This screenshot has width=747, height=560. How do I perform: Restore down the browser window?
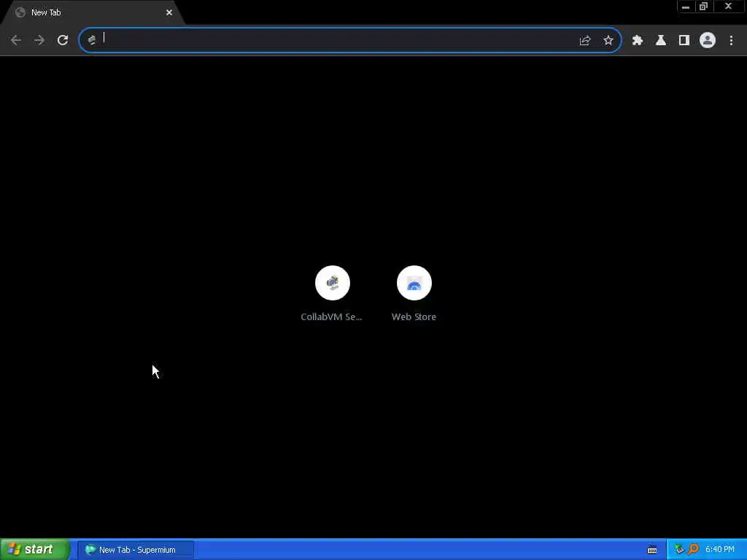click(x=704, y=7)
